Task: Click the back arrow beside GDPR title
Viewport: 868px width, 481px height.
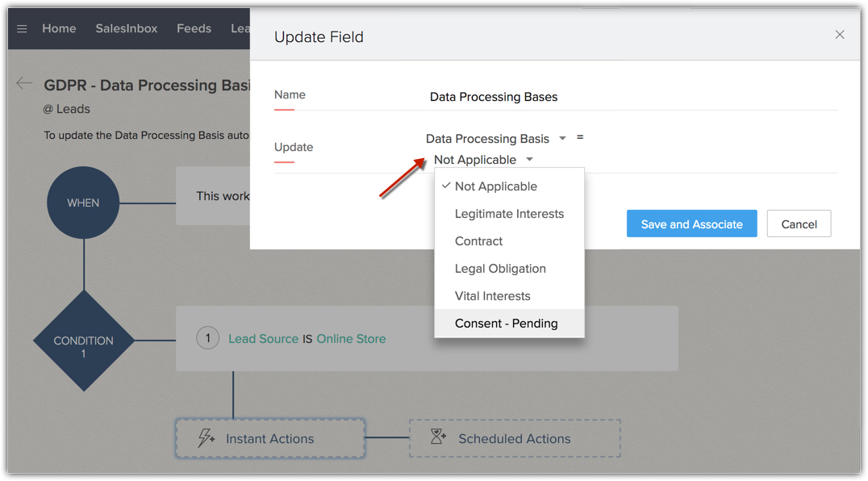Action: point(24,83)
